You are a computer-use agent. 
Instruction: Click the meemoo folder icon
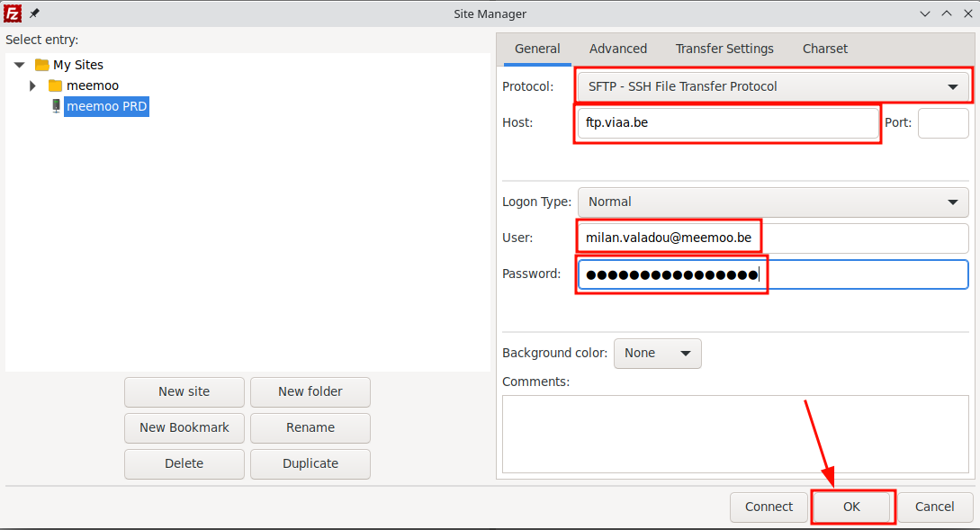[x=56, y=85]
